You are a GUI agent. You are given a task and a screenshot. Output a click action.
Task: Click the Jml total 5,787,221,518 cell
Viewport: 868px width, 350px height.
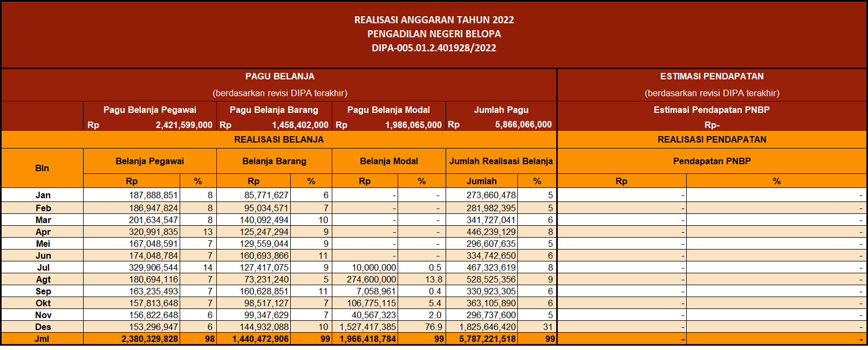click(482, 339)
